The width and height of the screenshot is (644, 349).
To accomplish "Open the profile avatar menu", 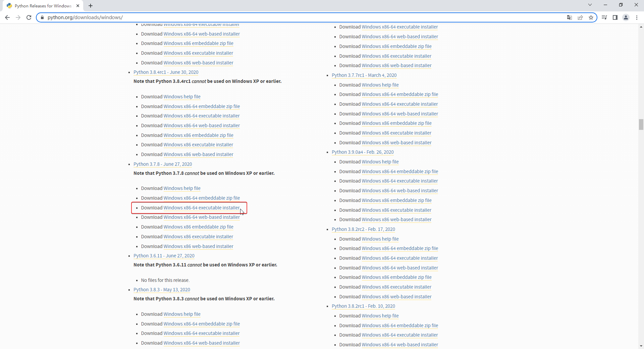I will 626,17.
